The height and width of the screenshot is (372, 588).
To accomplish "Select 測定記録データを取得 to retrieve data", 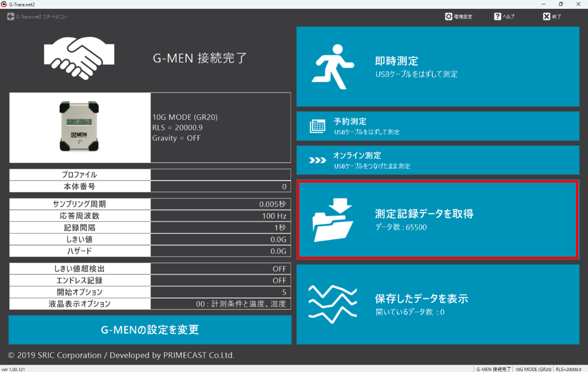I will 438,219.
